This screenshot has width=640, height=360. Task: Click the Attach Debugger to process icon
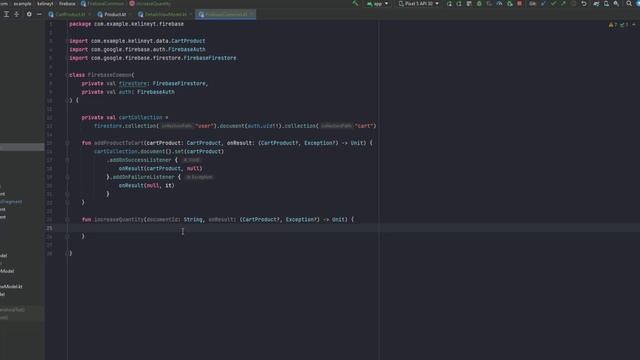click(x=509, y=4)
